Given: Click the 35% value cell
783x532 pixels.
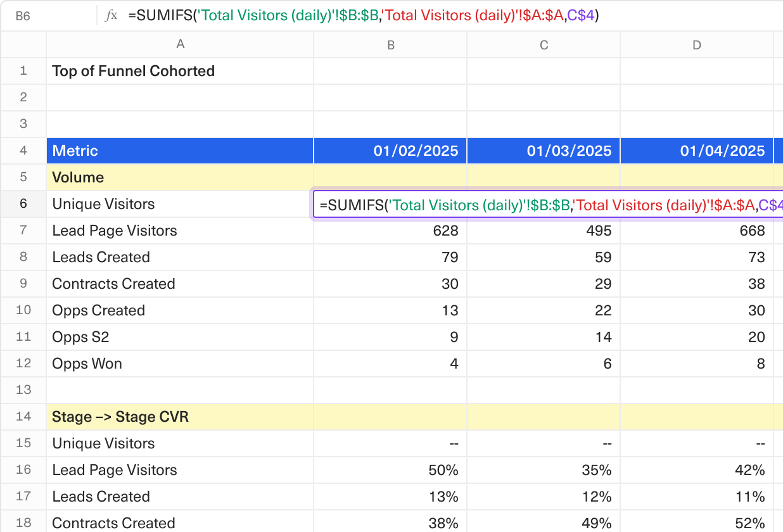Looking at the screenshot, I should click(x=544, y=470).
